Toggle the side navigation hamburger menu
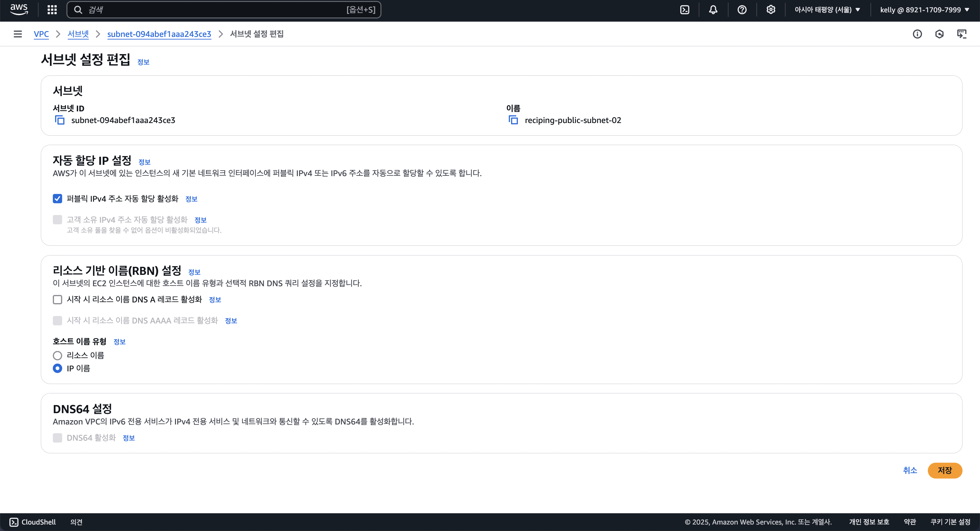Viewport: 980px width, 531px height. (x=17, y=34)
